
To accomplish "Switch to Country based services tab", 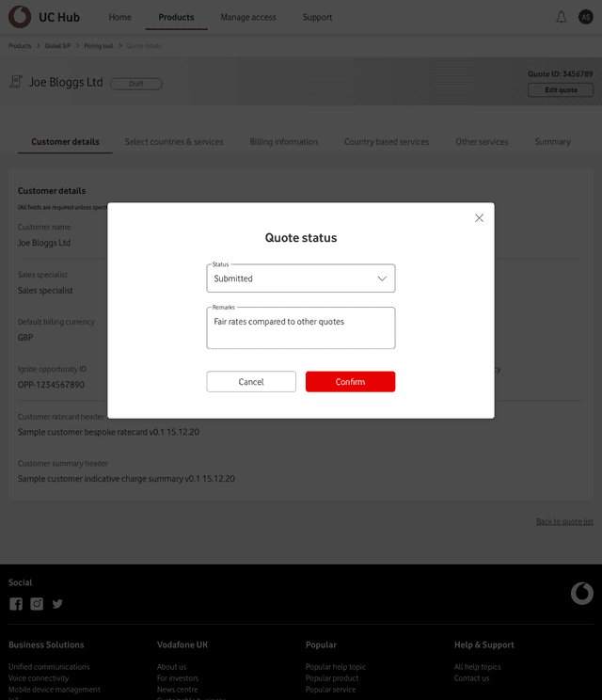I will pos(387,142).
